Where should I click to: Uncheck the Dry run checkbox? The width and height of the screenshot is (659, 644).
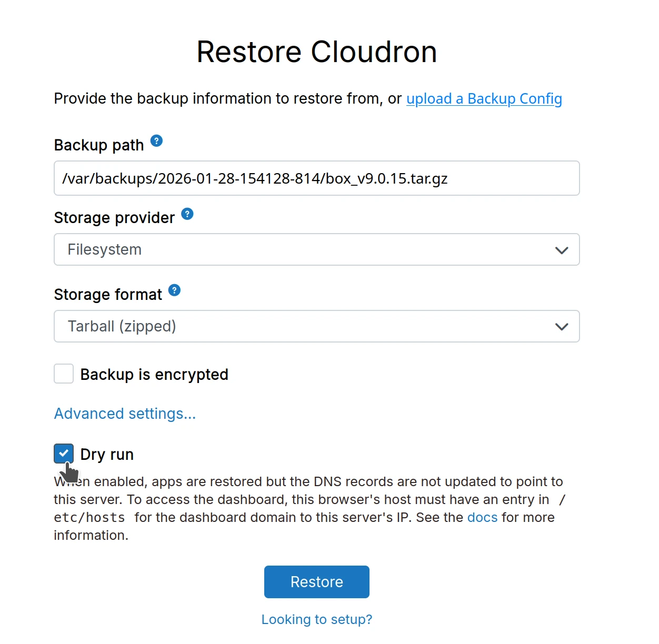click(x=63, y=453)
